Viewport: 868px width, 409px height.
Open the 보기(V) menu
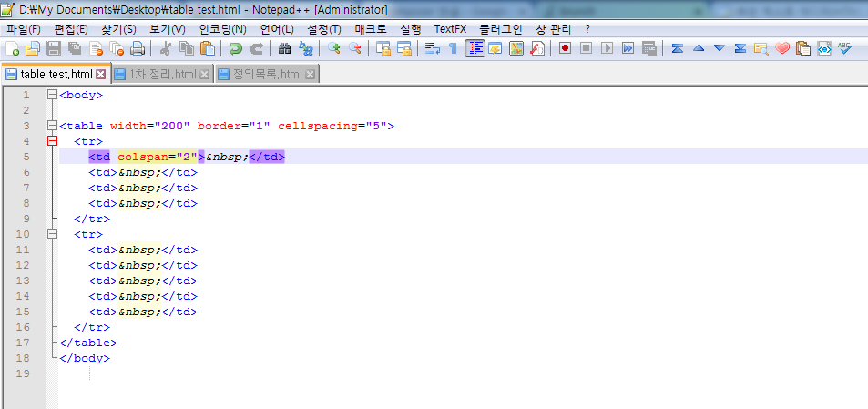(168, 29)
